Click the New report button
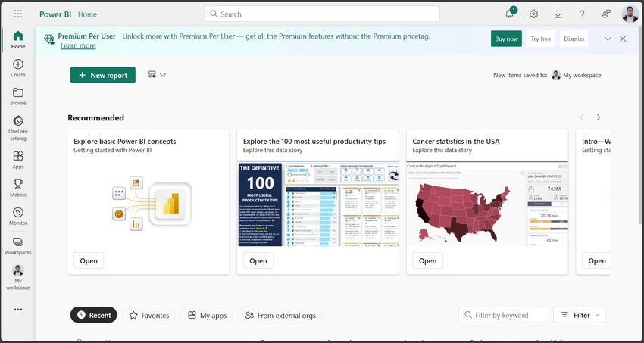 [103, 75]
